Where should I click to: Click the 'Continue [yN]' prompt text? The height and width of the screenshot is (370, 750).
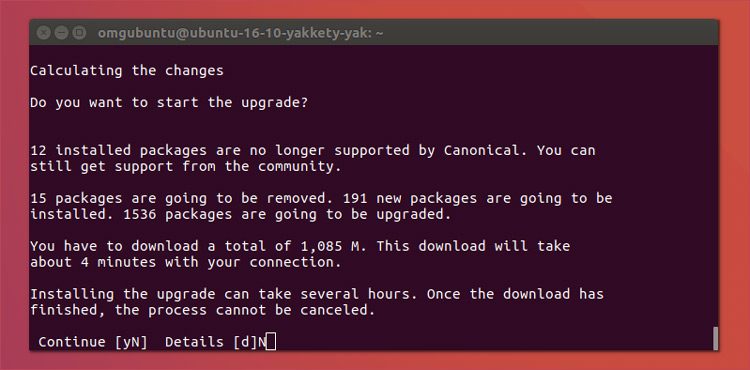click(x=93, y=342)
